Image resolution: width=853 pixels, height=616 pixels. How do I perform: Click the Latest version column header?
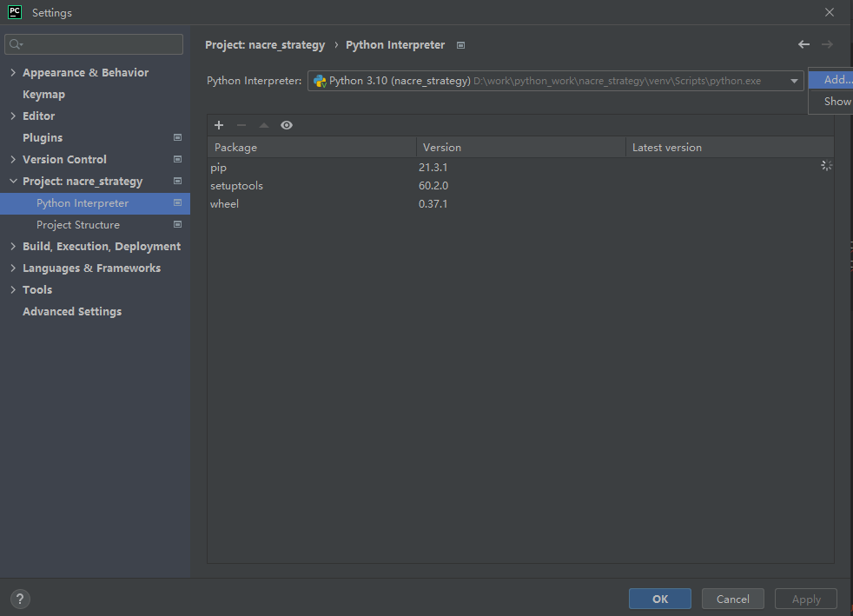730,148
